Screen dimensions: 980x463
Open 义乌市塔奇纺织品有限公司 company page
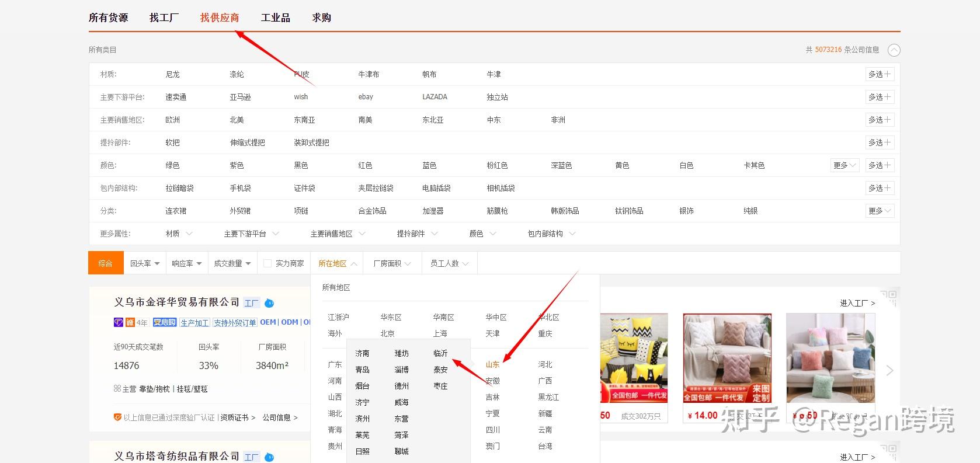tap(177, 456)
